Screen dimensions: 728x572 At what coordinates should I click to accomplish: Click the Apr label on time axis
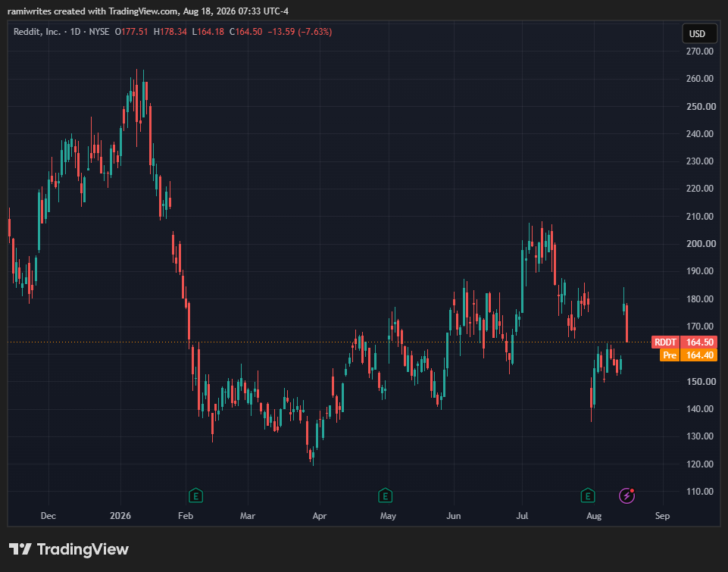coord(320,516)
